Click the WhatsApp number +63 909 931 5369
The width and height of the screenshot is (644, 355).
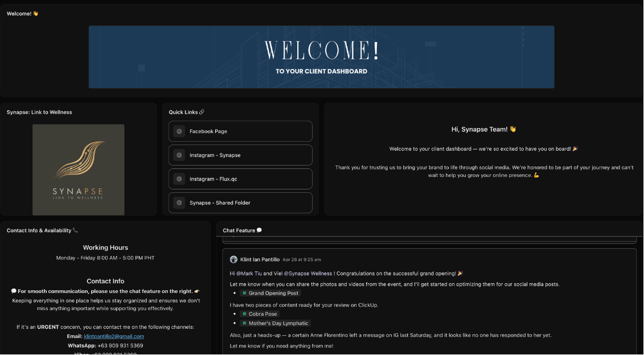pyautogui.click(x=120, y=345)
